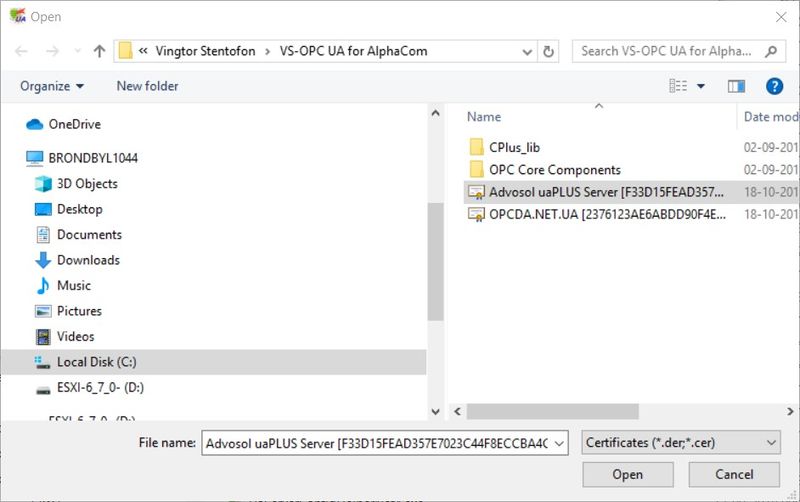Click the change view icon
The height and width of the screenshot is (502, 800).
click(678, 87)
